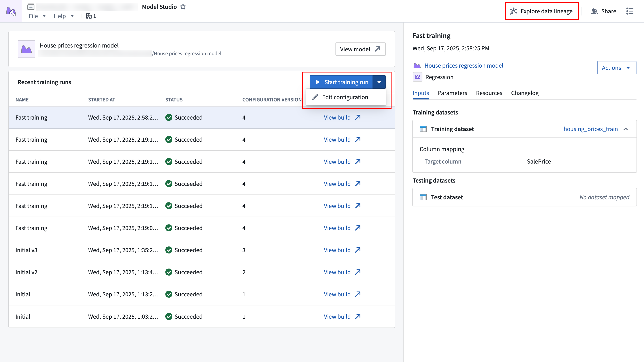Collapse the Training dataset section chevron

click(626, 129)
